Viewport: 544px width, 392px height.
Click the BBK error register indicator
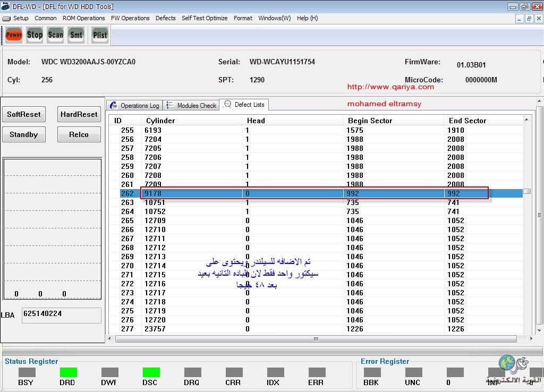372,372
